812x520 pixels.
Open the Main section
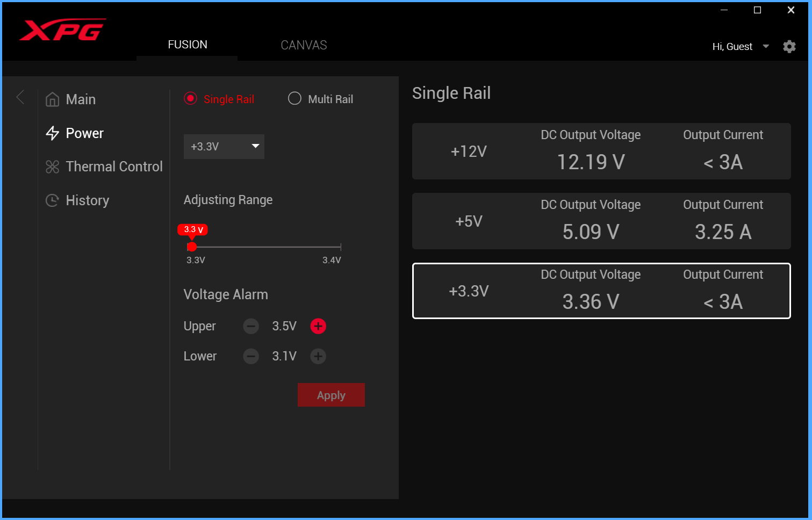pos(81,99)
